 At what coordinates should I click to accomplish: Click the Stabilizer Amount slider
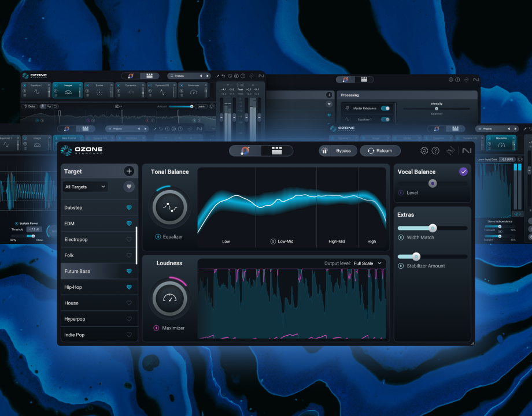(433, 257)
